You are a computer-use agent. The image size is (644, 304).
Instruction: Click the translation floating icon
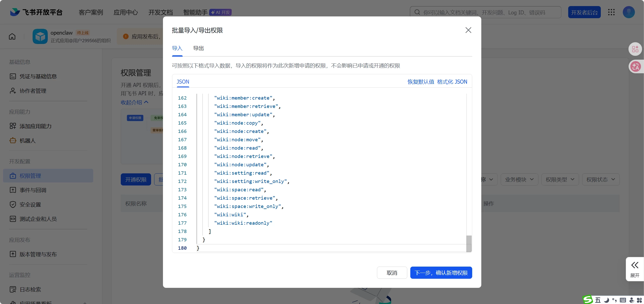[x=635, y=67]
